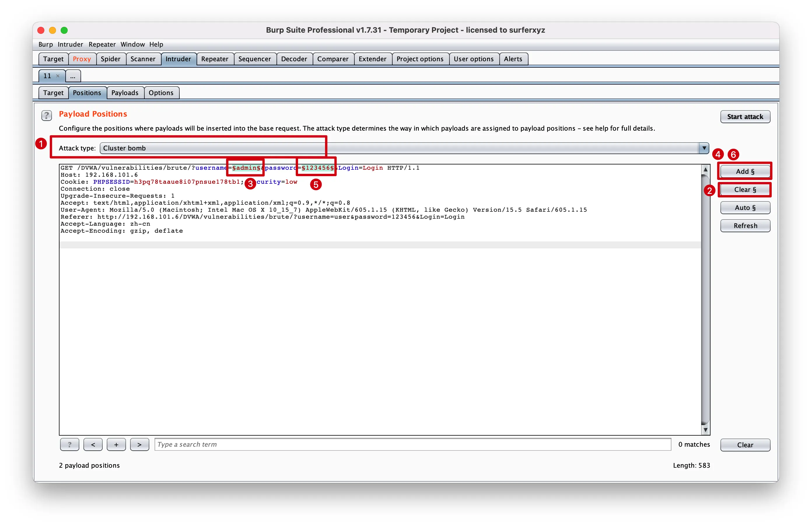The height and width of the screenshot is (526, 812).
Task: Open the Intruder menu
Action: [x=70, y=44]
